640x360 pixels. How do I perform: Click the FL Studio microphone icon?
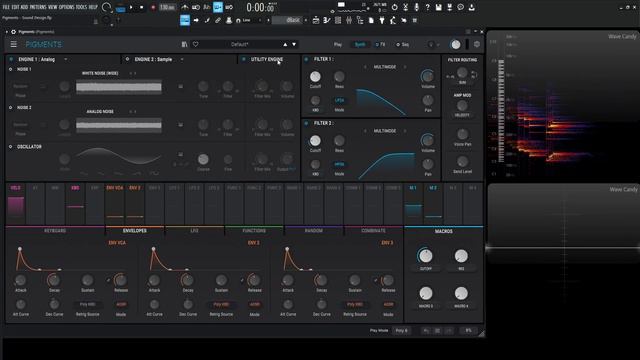tap(416, 7)
